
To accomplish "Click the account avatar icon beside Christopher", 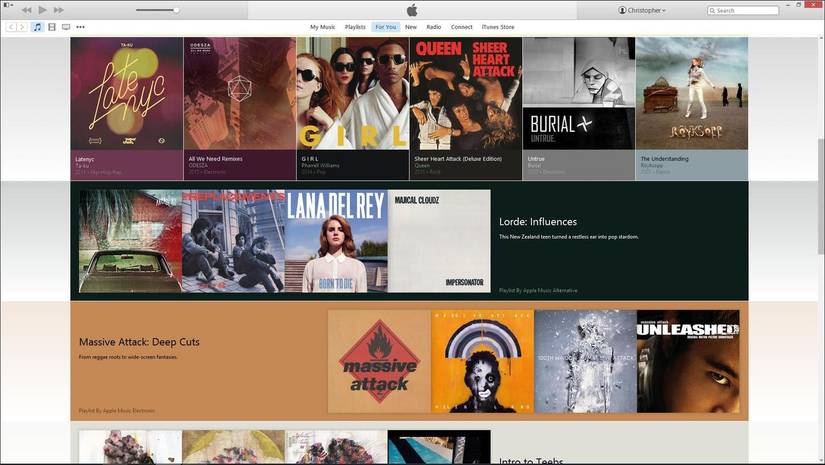I will (x=622, y=10).
